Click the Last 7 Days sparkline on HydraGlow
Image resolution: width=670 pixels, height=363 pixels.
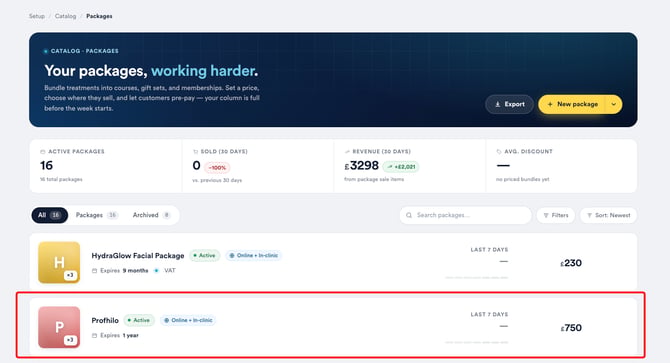[x=476, y=278]
